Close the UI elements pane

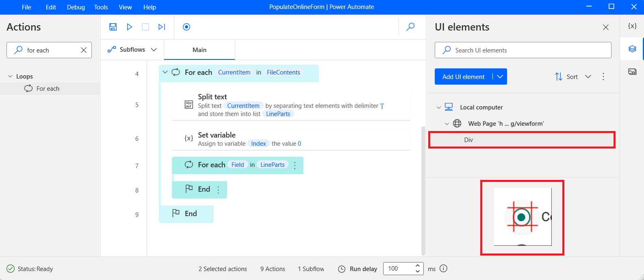coord(606,27)
